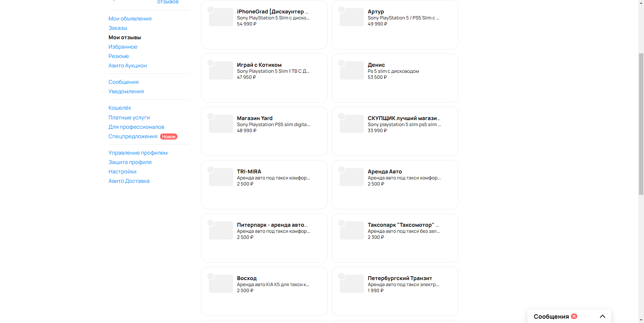Viewport: 644px width, 323px height.
Task: Open the Кошелёк page
Action: (x=120, y=108)
